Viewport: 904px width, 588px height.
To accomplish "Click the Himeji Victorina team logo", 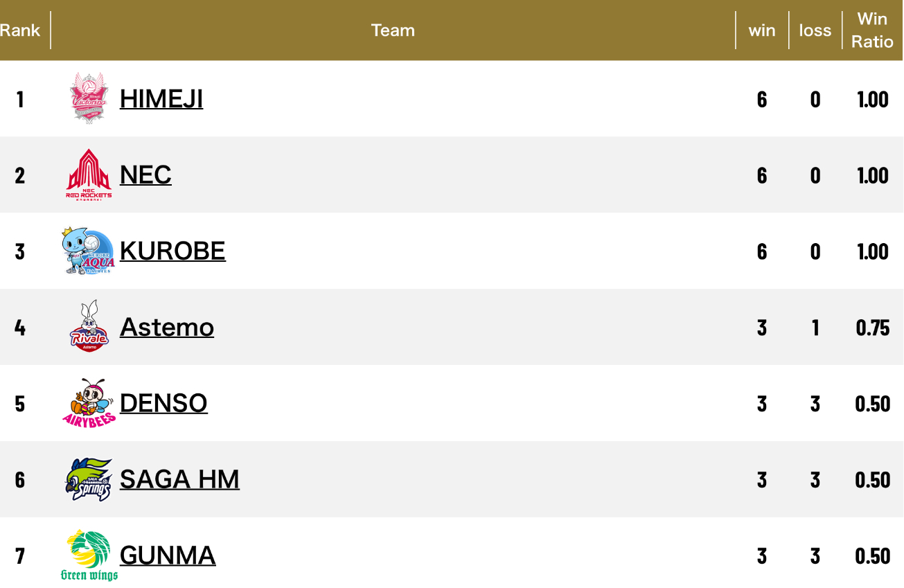I will coord(90,98).
